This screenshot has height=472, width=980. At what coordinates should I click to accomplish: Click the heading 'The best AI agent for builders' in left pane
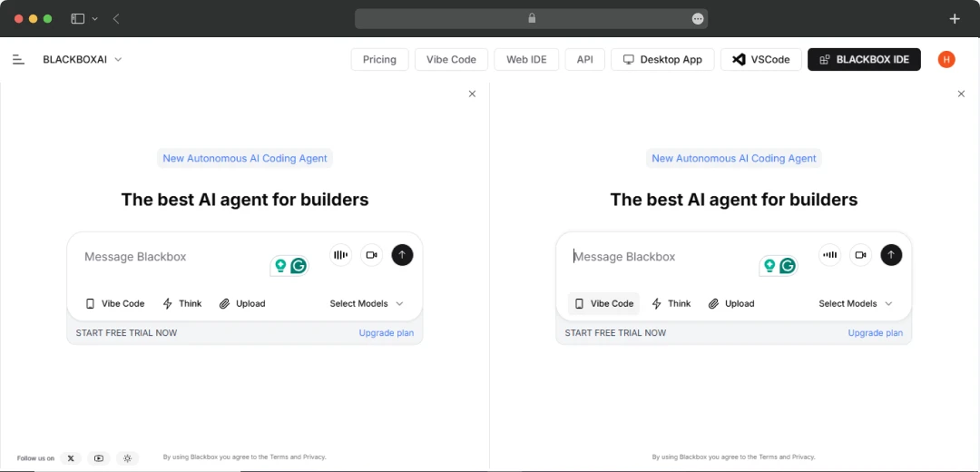[x=245, y=200]
